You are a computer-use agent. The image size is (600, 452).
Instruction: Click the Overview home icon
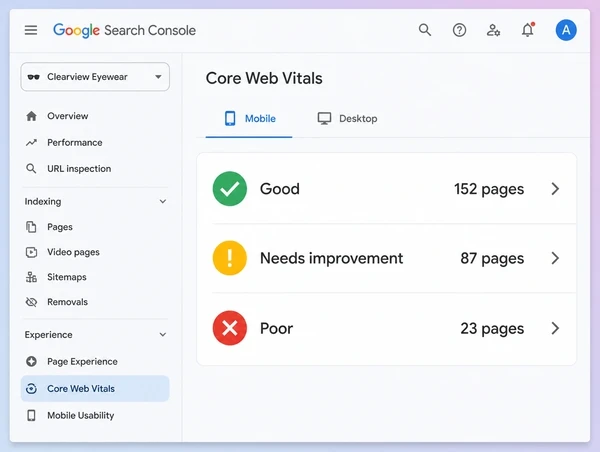point(31,116)
